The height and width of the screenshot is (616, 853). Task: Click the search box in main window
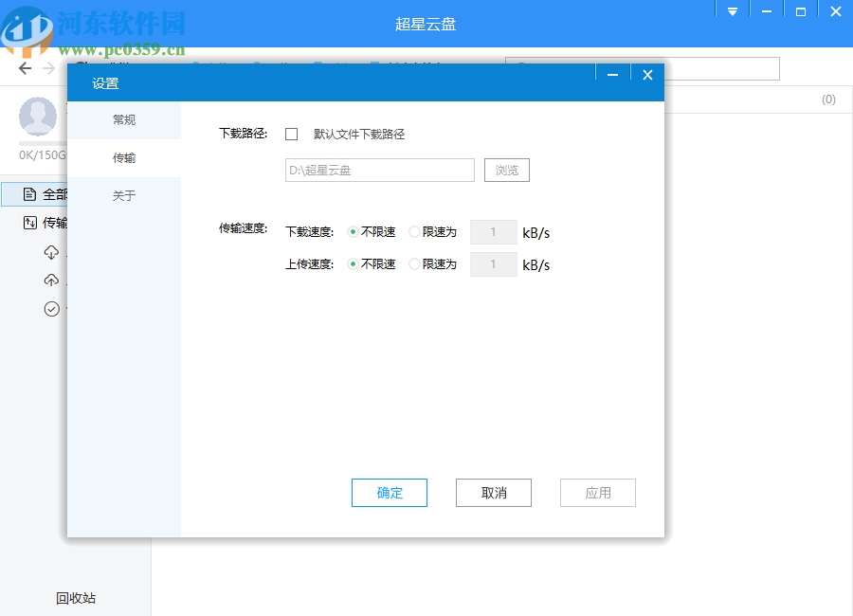721,68
